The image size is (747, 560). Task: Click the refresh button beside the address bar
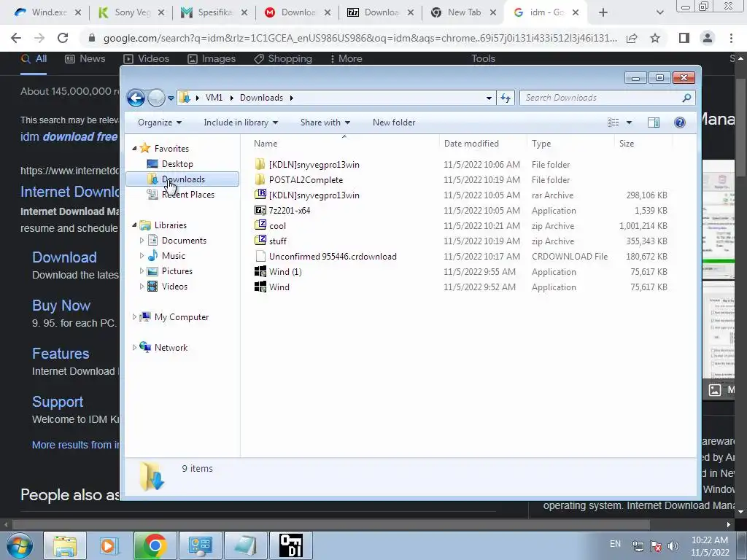pyautogui.click(x=506, y=98)
